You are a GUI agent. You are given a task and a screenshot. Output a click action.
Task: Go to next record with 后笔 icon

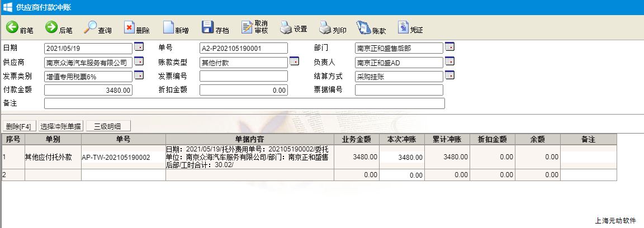point(51,27)
